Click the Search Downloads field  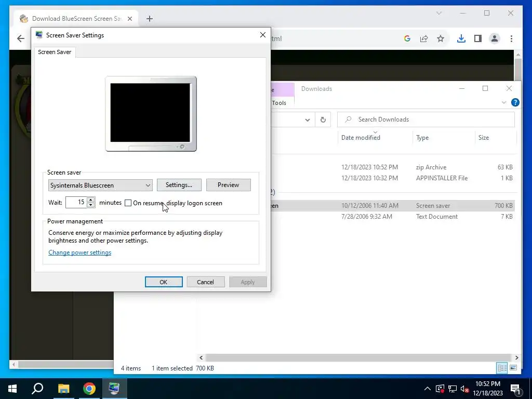[x=426, y=119]
